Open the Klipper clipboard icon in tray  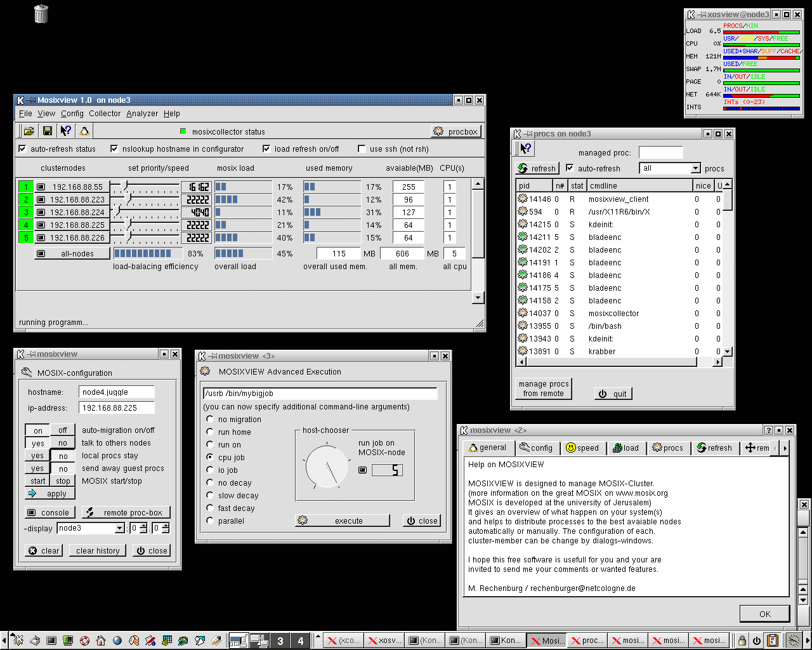point(773,640)
